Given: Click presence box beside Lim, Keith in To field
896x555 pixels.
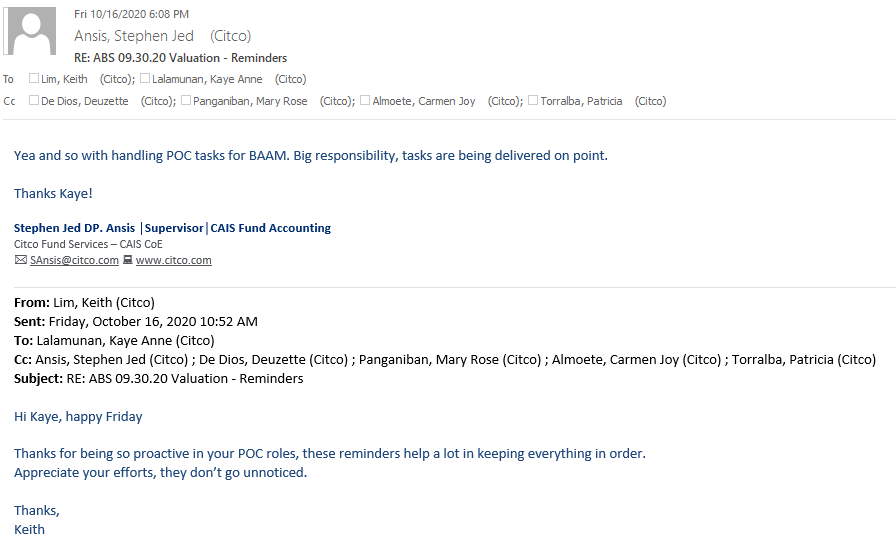Looking at the screenshot, I should [34, 78].
